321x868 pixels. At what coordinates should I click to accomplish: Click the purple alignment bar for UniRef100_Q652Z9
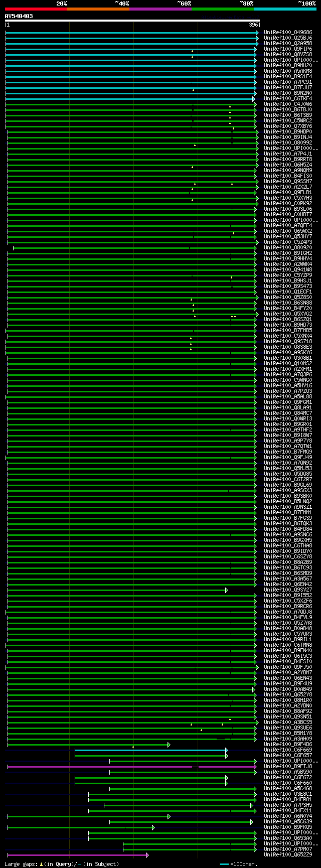click(x=78, y=855)
